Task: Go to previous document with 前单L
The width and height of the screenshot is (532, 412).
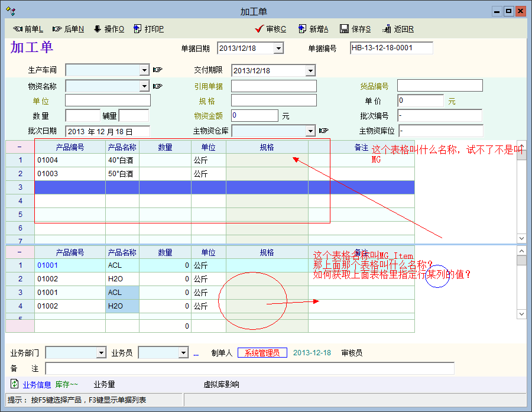Action: (28, 29)
